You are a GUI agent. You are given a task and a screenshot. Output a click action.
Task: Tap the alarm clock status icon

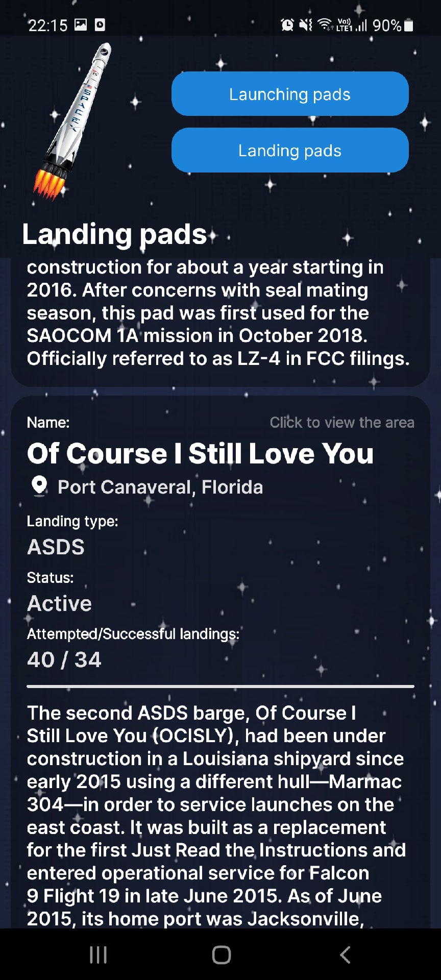click(287, 24)
